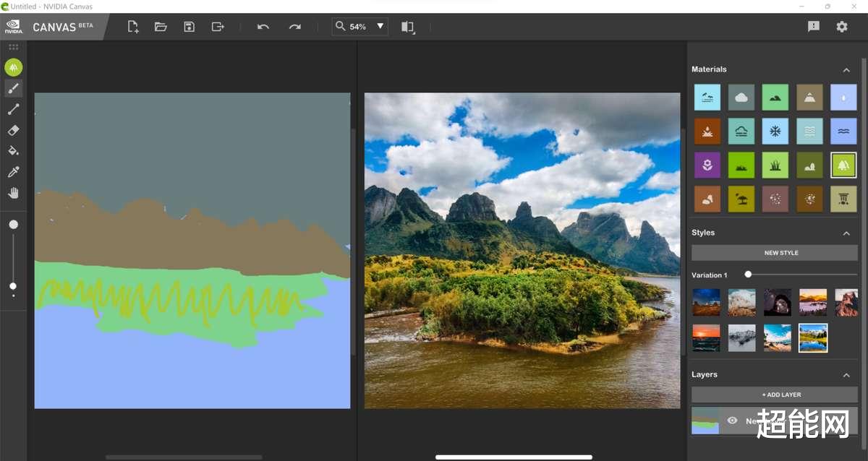Click the toolbar drag grip dots
This screenshot has height=461, width=868.
tap(13, 47)
